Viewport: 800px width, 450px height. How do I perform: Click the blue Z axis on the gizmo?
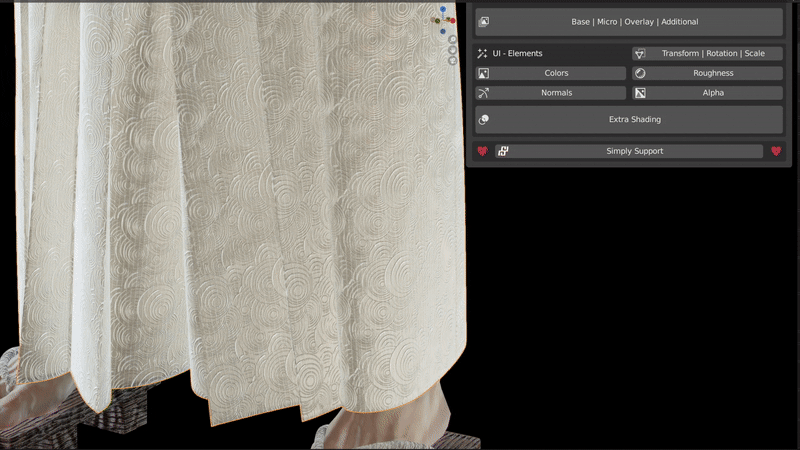pyautogui.click(x=443, y=9)
